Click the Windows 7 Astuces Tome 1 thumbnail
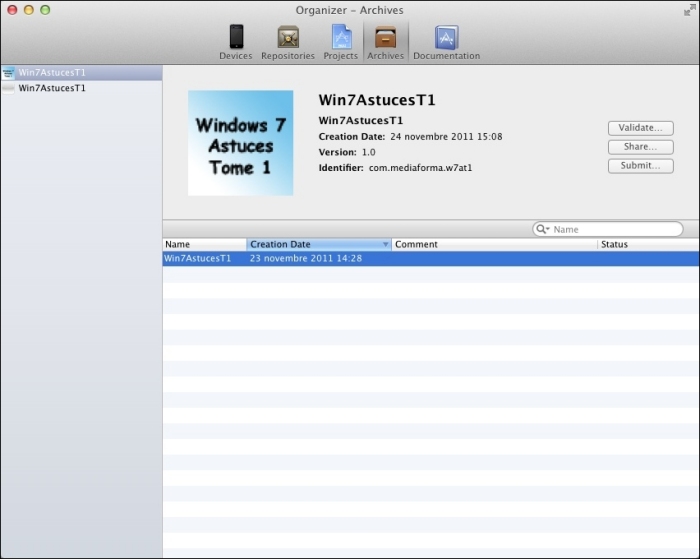 240,143
